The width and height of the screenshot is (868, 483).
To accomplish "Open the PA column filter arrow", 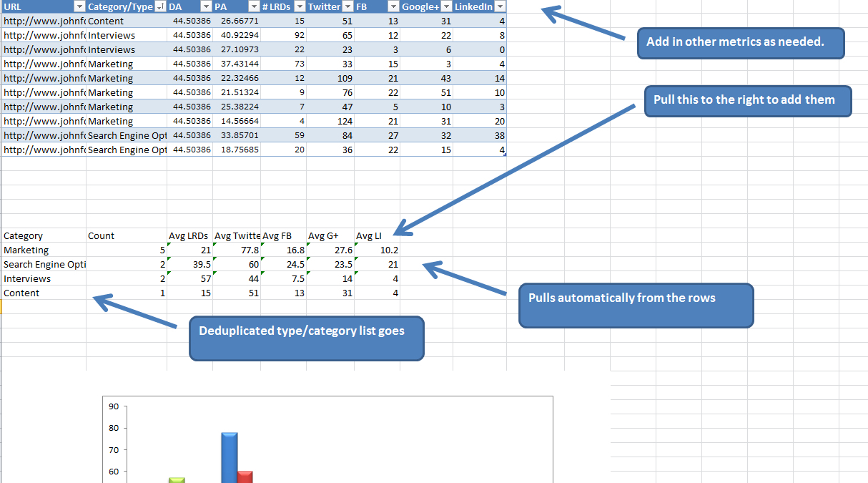I will pyautogui.click(x=254, y=6).
